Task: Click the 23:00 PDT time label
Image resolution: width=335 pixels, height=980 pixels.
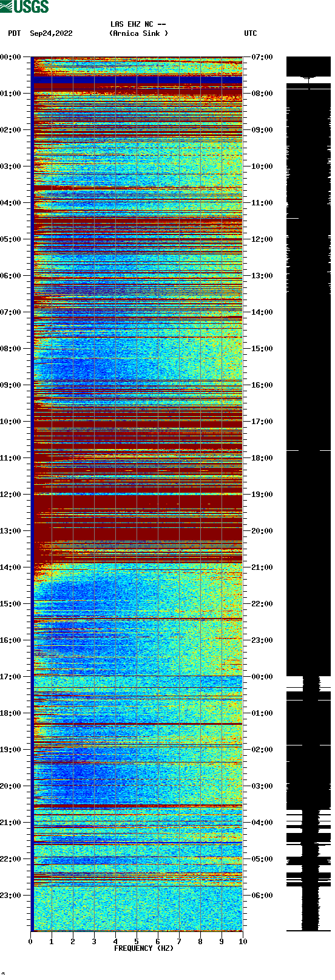Action: pos(10,896)
